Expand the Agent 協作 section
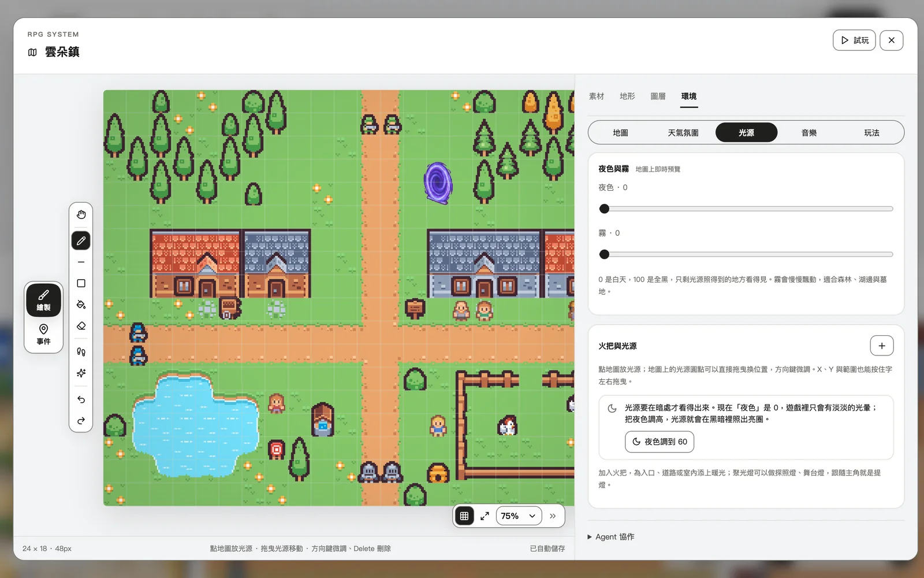 [611, 537]
